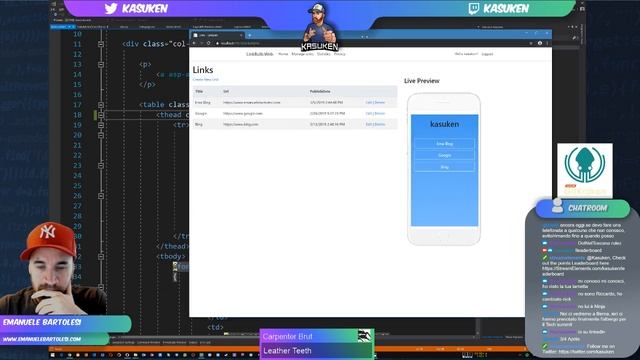Image resolution: width=640 pixels, height=360 pixels.
Task: Bookmark the page with the star icon
Action: [531, 43]
